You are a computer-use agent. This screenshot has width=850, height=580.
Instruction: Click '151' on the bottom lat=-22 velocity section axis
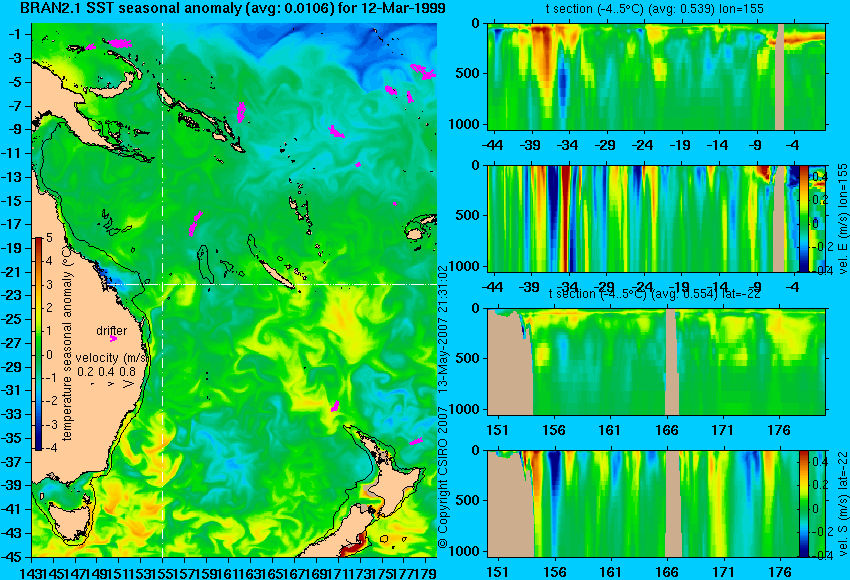tap(497, 572)
